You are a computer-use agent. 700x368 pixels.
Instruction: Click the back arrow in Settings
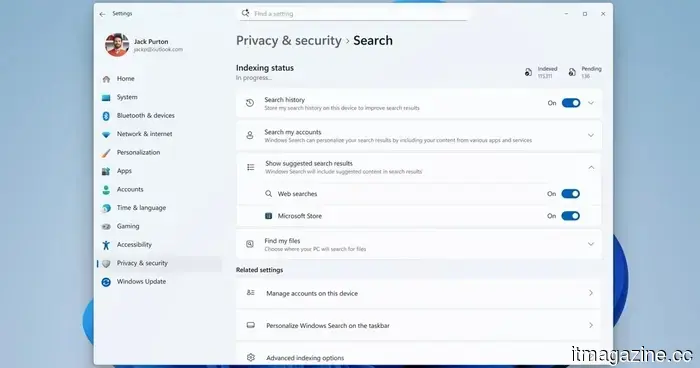[103, 14]
